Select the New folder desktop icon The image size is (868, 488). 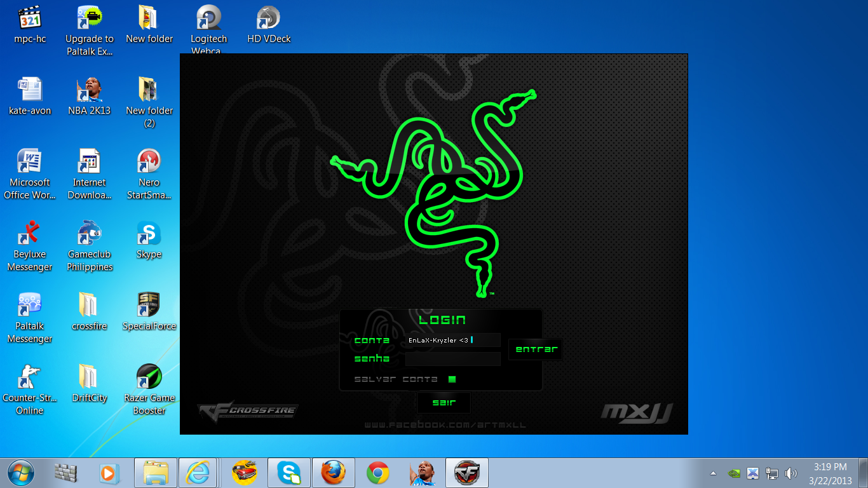coord(149,25)
